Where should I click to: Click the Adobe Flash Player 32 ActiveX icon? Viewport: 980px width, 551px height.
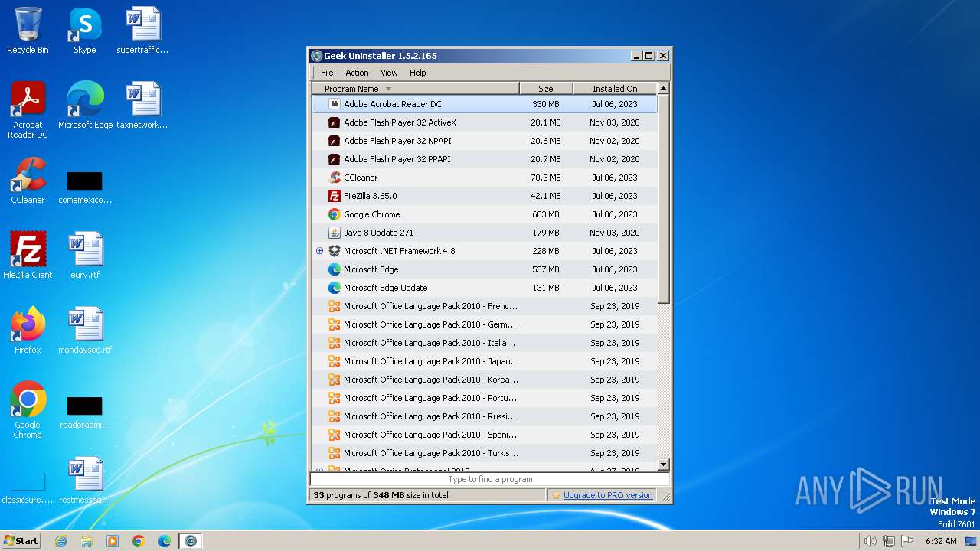[334, 122]
